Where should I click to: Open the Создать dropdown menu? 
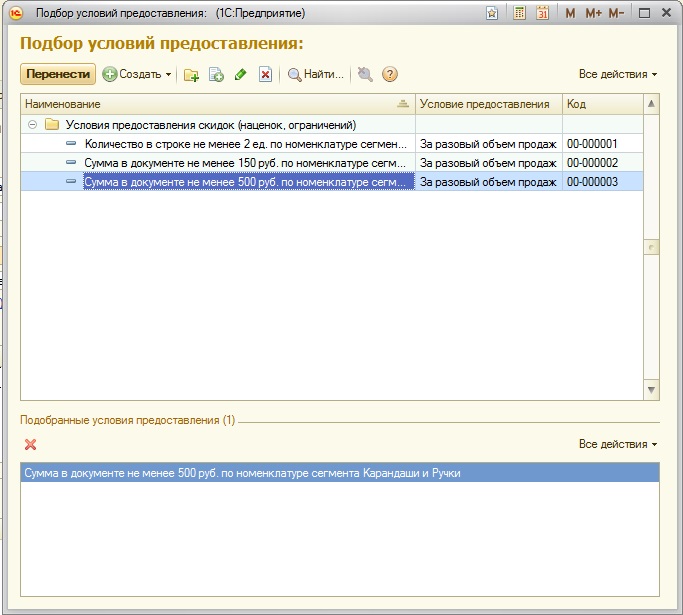click(137, 74)
